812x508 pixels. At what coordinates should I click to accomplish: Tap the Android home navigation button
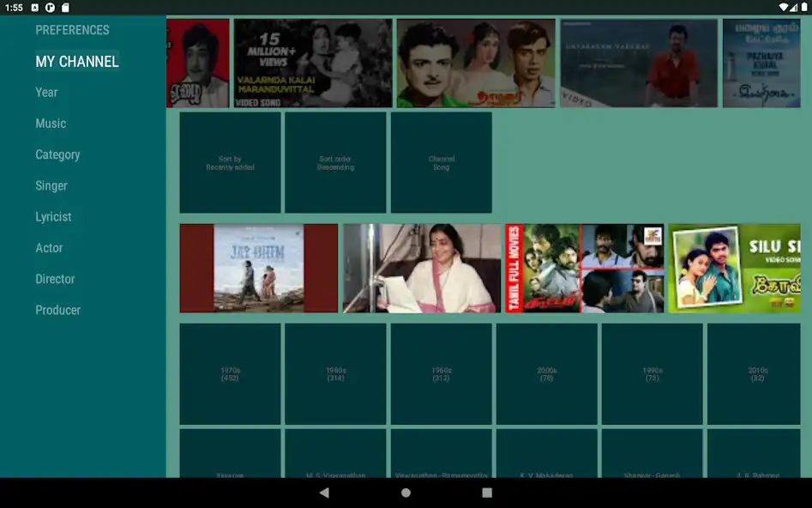click(406, 493)
